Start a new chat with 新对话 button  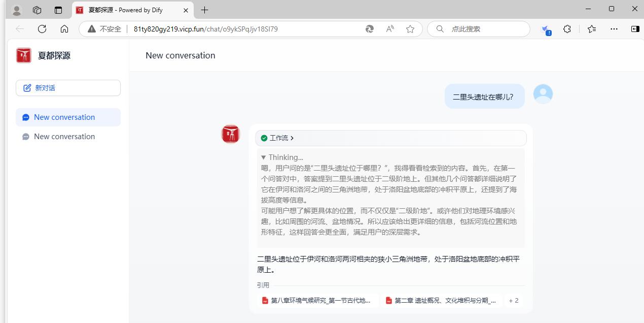[68, 88]
